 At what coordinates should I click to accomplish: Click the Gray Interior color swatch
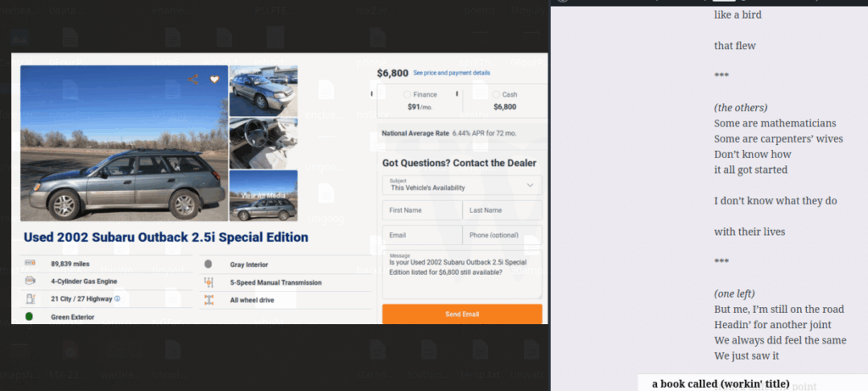(x=209, y=264)
